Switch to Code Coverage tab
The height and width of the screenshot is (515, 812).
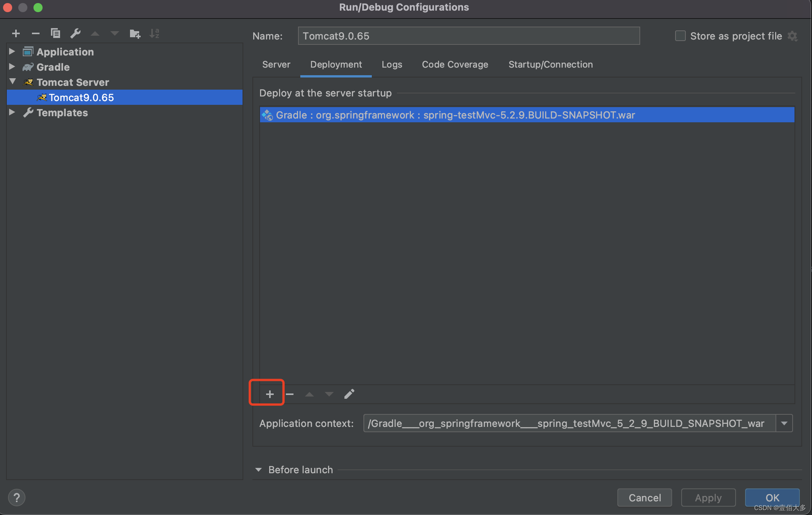tap(455, 65)
